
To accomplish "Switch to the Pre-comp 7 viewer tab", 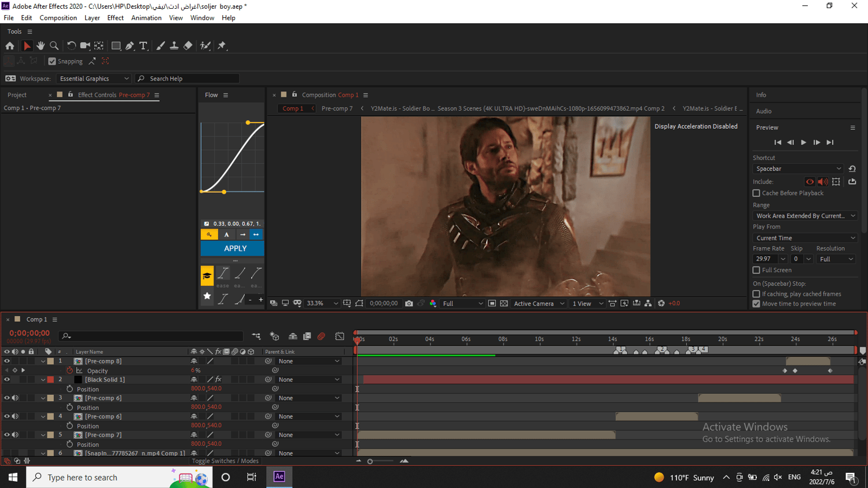I will coord(337,108).
